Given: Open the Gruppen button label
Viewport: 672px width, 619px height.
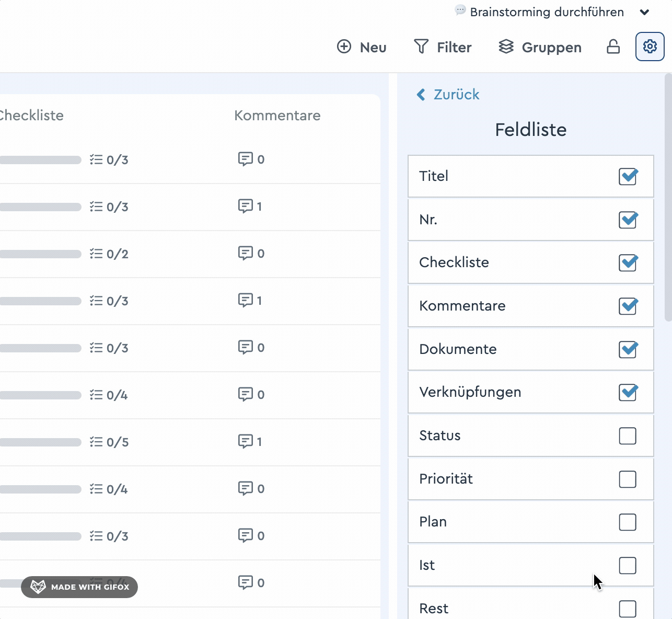Looking at the screenshot, I should (x=552, y=48).
